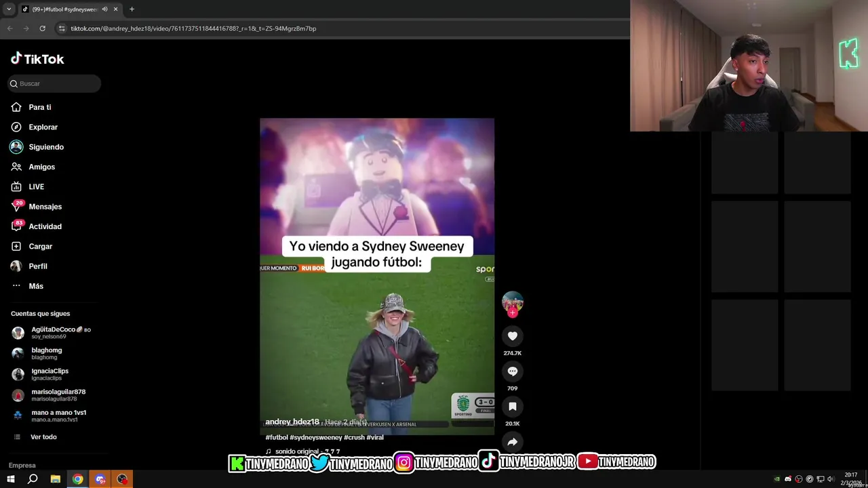
Task: Open AgüitaDeCoco followed account
Action: click(x=54, y=332)
